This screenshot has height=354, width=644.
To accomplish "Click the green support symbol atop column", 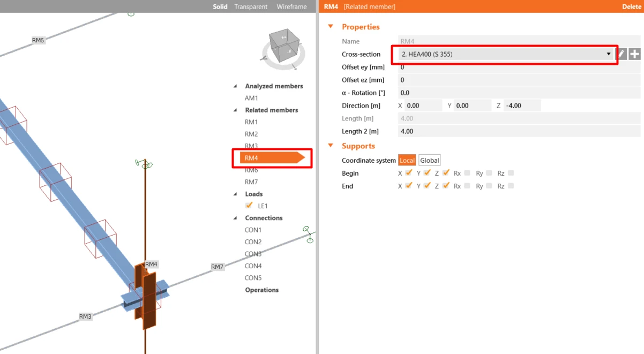I will coord(145,163).
